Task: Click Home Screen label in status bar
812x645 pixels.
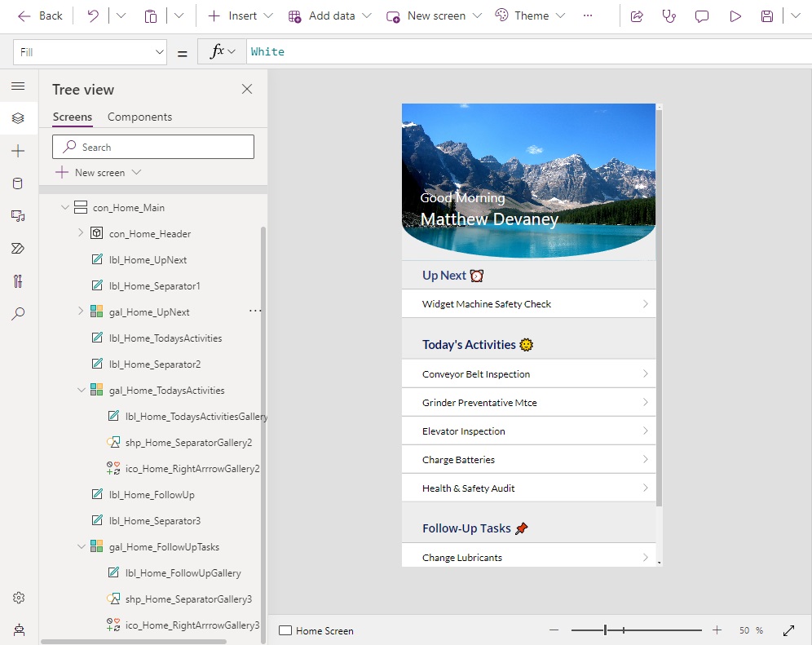Action: coord(324,630)
